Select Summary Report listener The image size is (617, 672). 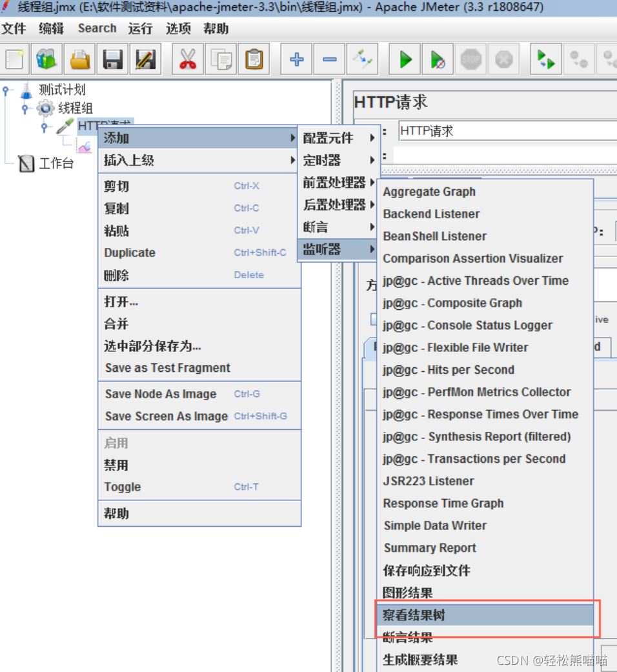485,547
